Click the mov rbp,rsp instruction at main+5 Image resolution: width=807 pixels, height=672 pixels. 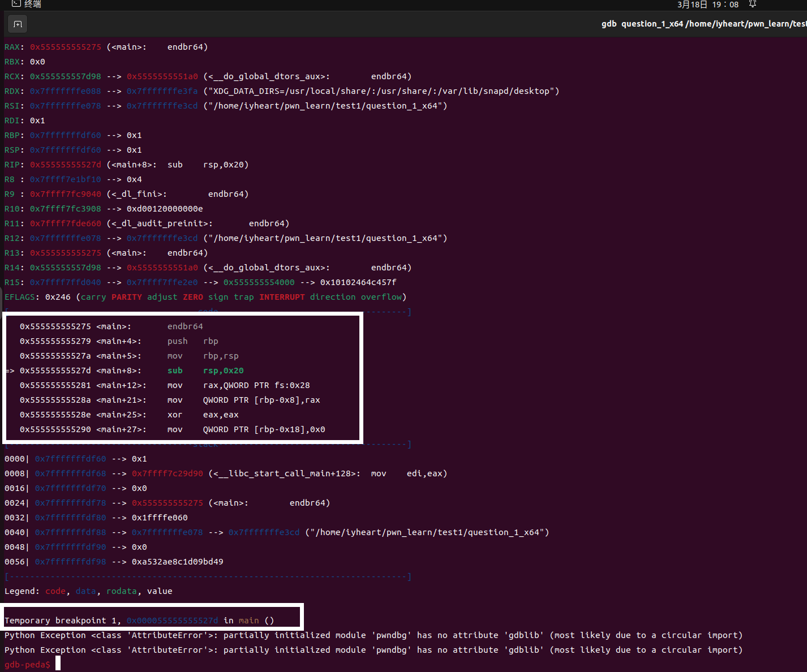(203, 356)
